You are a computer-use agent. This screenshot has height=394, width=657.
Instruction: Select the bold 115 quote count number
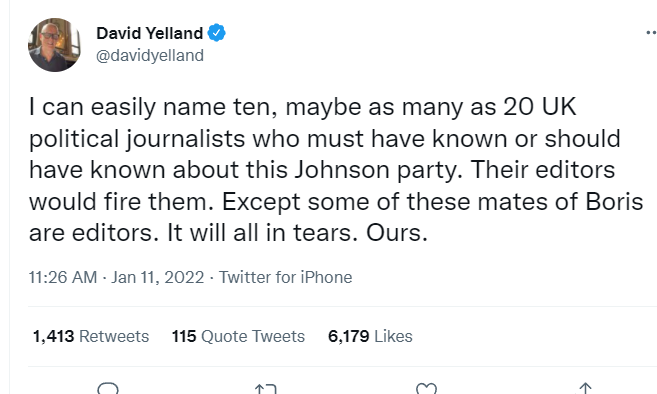pyautogui.click(x=184, y=336)
